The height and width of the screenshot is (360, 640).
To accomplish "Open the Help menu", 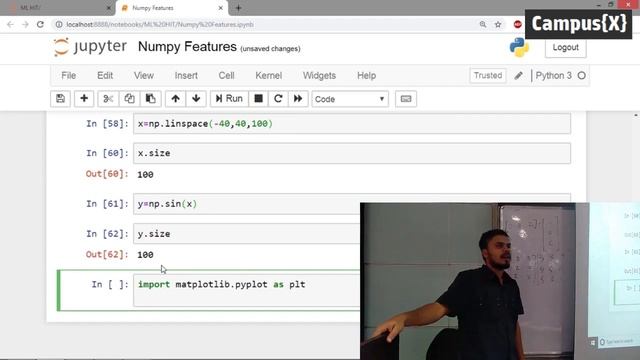I will [x=367, y=76].
